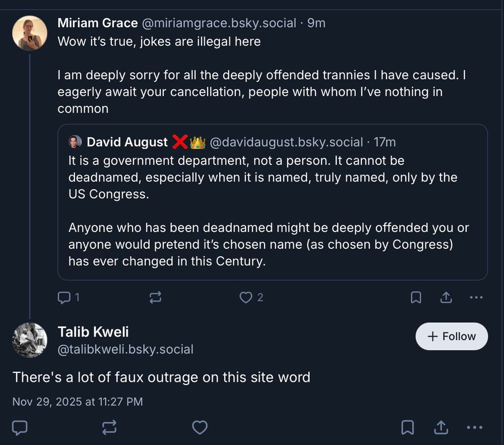The image size is (504, 445).
Task: Like Miriam Grace's post
Action: [245, 298]
